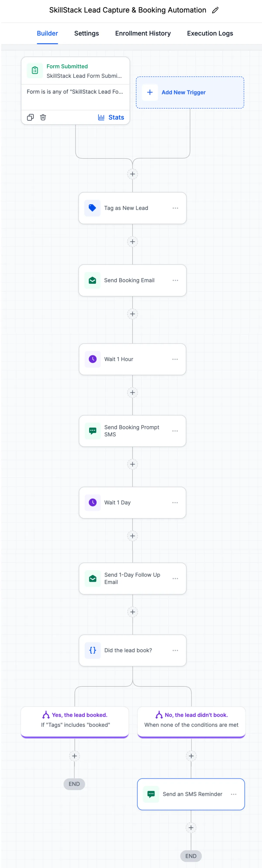262x868 pixels.
Task: Open the trigger Stats
Action: point(111,117)
